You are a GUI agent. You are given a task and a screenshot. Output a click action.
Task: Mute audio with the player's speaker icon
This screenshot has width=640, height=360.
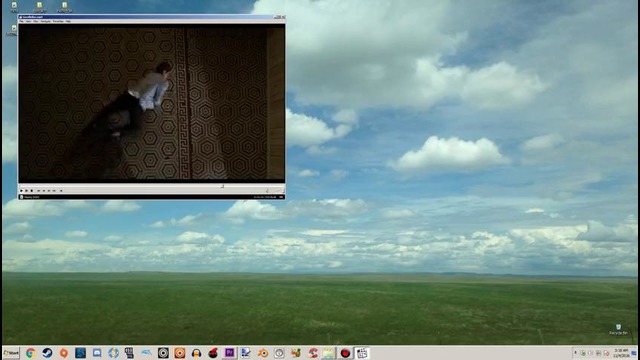pyautogui.click(x=267, y=191)
